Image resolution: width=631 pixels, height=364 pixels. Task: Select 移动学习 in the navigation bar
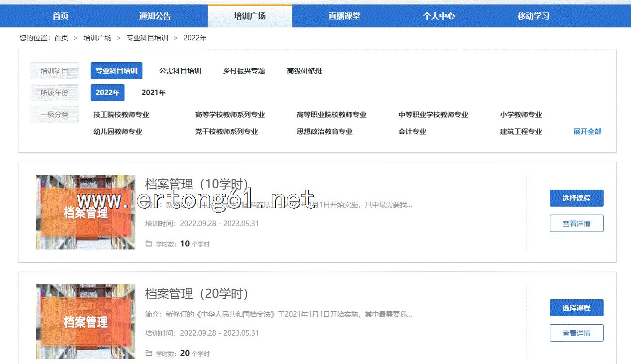pos(533,16)
